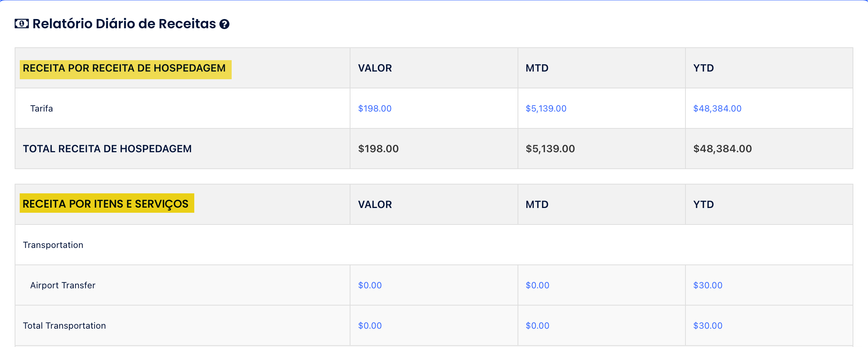Click the help question mark icon
This screenshot has width=868, height=347.
pos(224,24)
